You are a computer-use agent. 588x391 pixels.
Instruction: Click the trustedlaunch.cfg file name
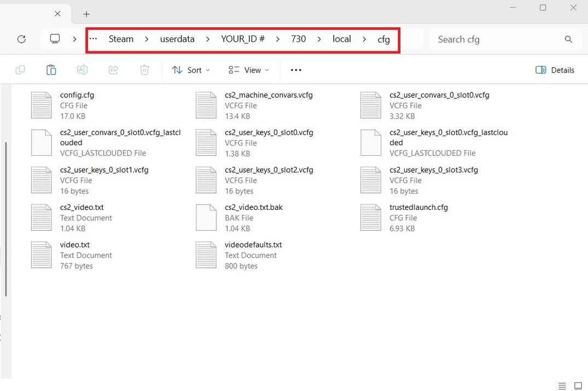(418, 207)
